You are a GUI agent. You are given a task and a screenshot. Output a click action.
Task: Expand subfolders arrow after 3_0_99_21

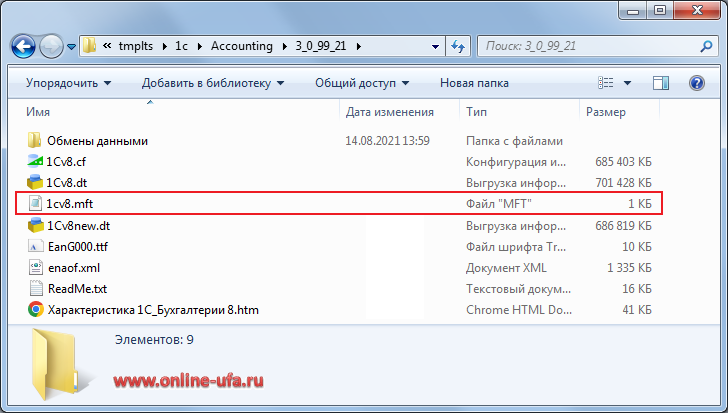pyautogui.click(x=358, y=46)
